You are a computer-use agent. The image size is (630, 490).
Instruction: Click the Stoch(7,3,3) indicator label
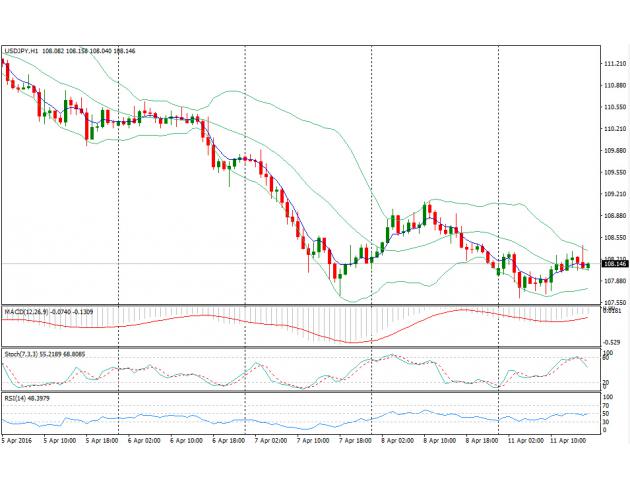24,355
